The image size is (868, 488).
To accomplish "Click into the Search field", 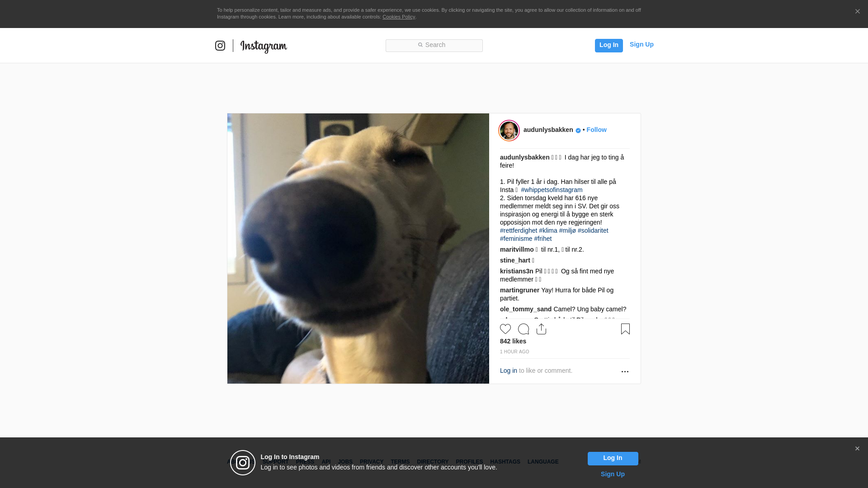I will point(434,45).
